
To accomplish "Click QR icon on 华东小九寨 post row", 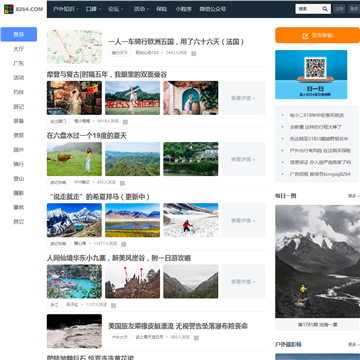I will point(113,305).
